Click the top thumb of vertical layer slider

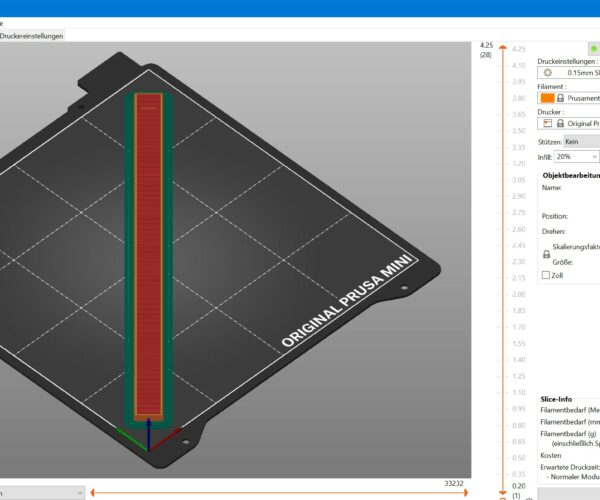(x=503, y=47)
